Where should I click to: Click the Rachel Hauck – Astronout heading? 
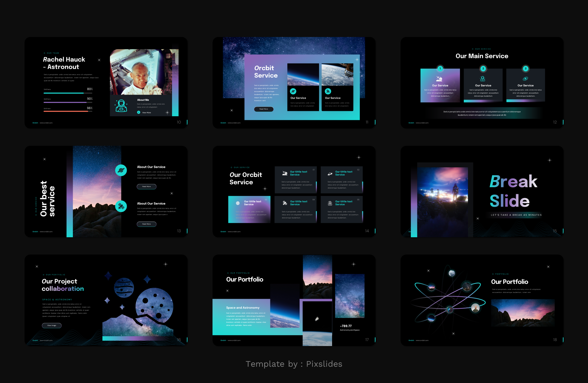[64, 63]
